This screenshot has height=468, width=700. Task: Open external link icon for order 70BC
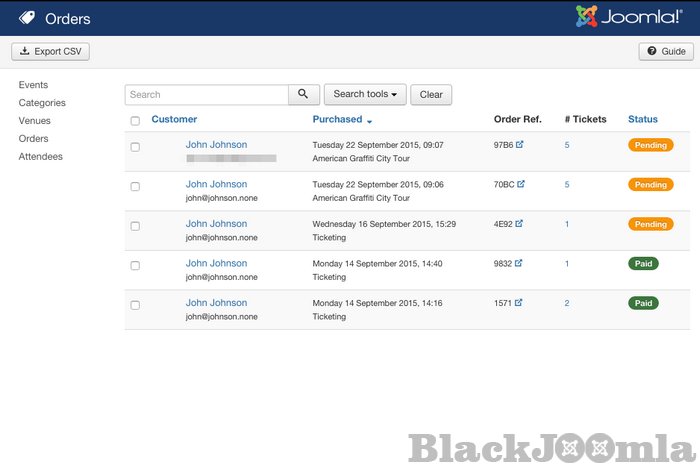pyautogui.click(x=520, y=184)
